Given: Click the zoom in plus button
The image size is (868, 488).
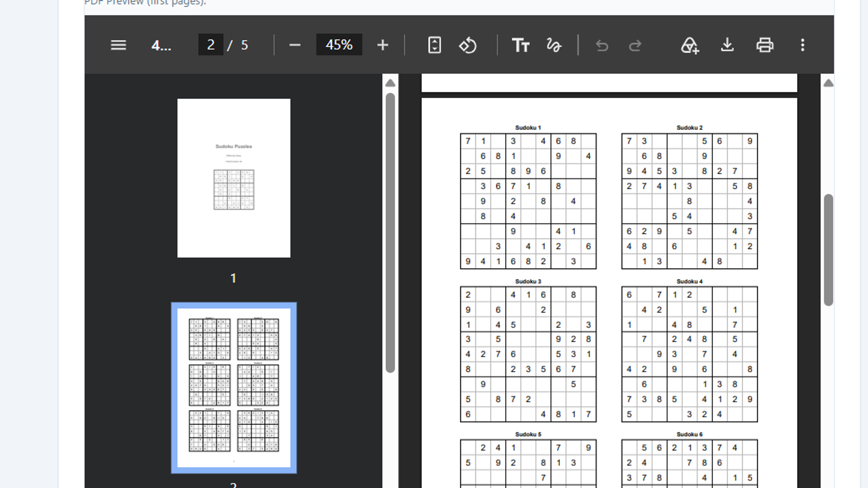Looking at the screenshot, I should [x=383, y=45].
